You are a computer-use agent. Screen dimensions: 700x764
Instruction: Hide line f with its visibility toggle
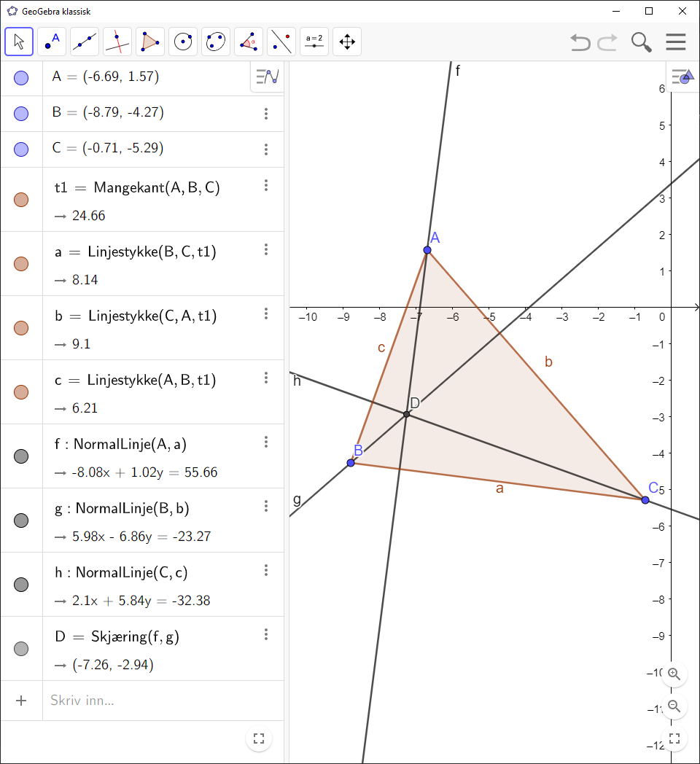21,456
